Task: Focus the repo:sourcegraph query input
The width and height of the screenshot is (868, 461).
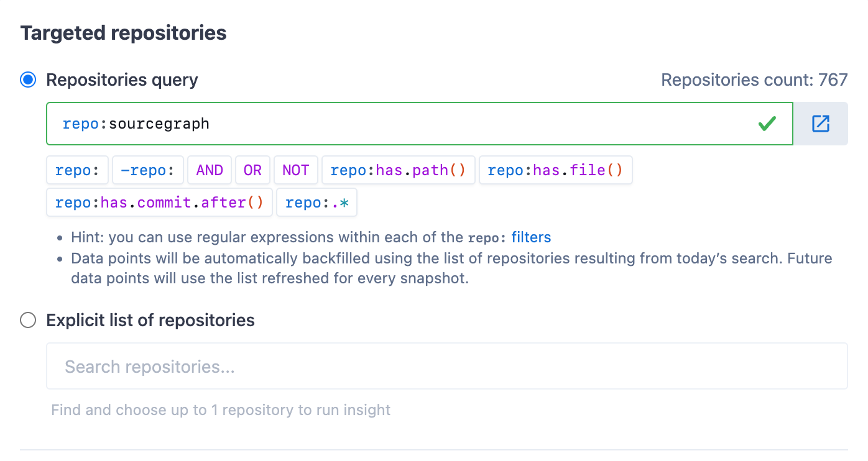Action: coord(420,124)
